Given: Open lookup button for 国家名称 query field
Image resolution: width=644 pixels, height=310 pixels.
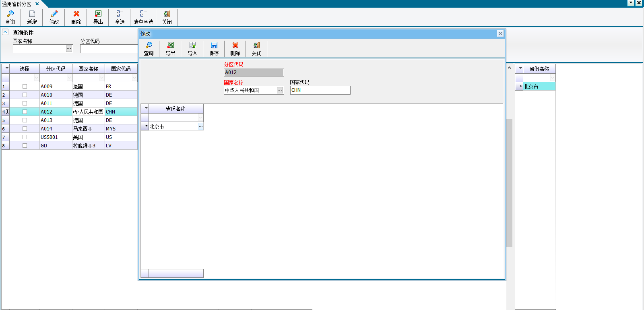Looking at the screenshot, I should (69, 49).
